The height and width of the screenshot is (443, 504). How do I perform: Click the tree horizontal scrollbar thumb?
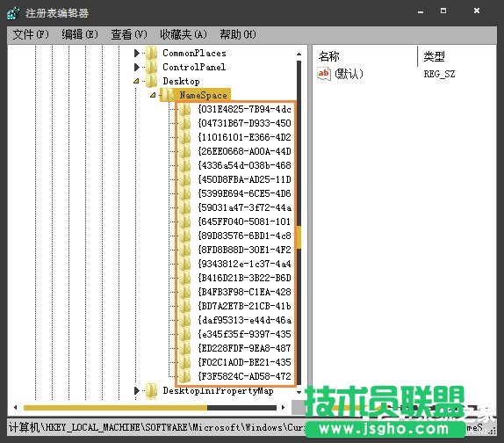pyautogui.click(x=115, y=408)
